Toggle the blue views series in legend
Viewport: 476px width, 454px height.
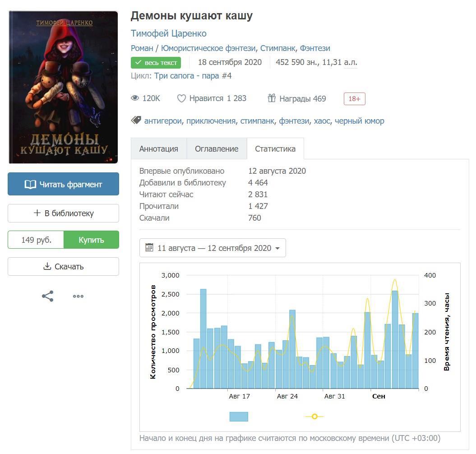pyautogui.click(x=239, y=417)
